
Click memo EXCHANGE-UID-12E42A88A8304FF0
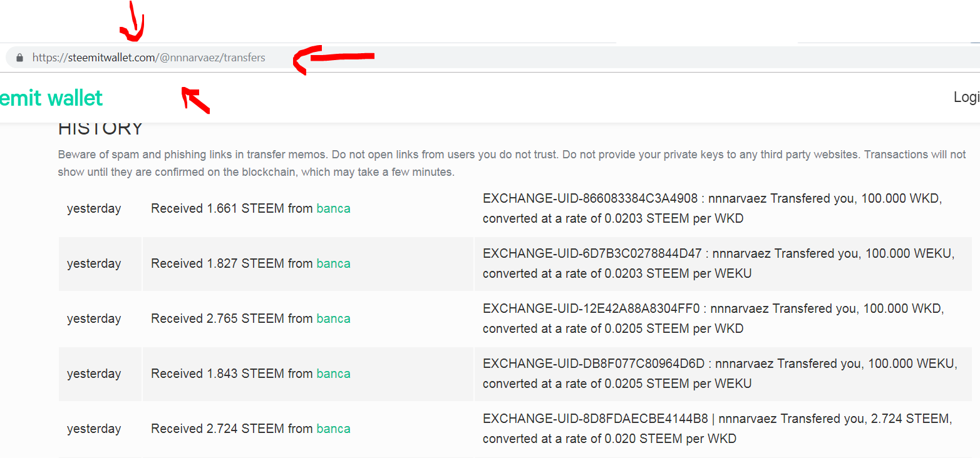click(x=713, y=318)
